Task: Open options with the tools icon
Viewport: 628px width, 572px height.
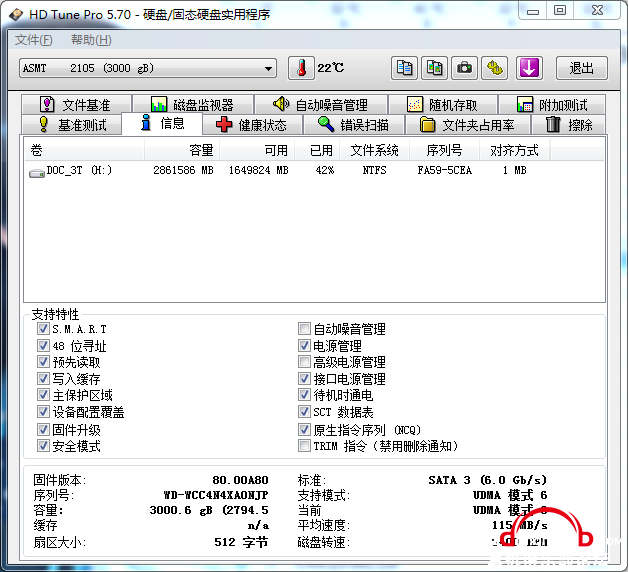Action: coord(495,68)
